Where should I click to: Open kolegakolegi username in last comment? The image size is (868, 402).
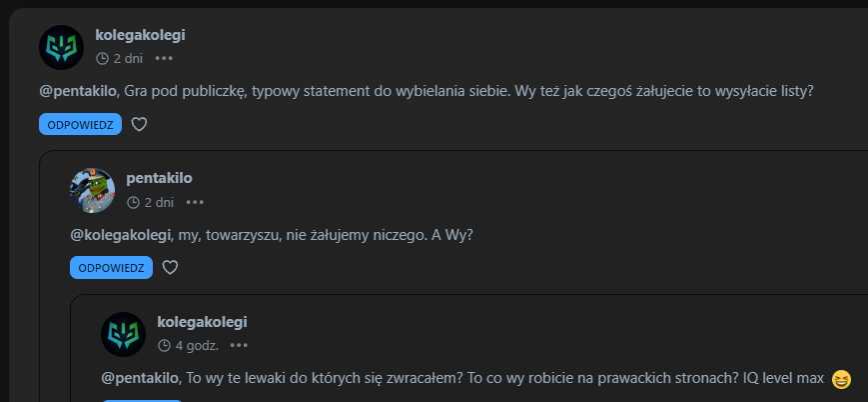(202, 322)
